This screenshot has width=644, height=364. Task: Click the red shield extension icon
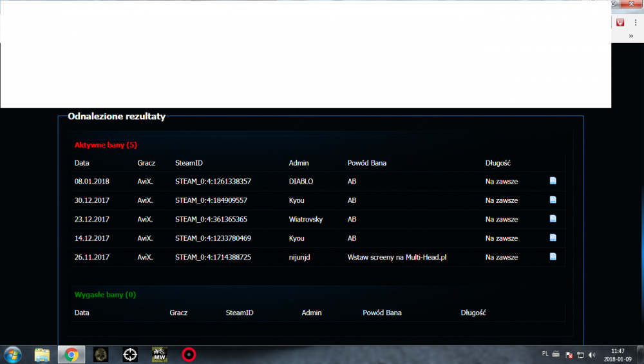pyautogui.click(x=620, y=22)
